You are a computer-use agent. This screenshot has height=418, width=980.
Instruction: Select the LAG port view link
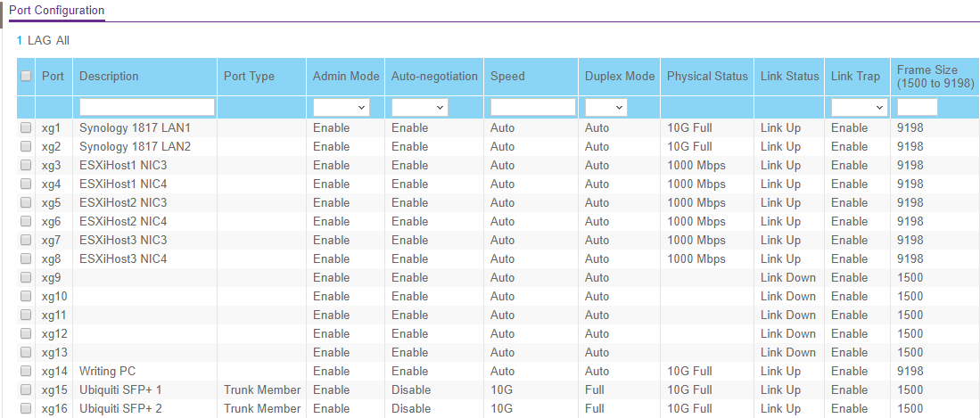click(39, 40)
